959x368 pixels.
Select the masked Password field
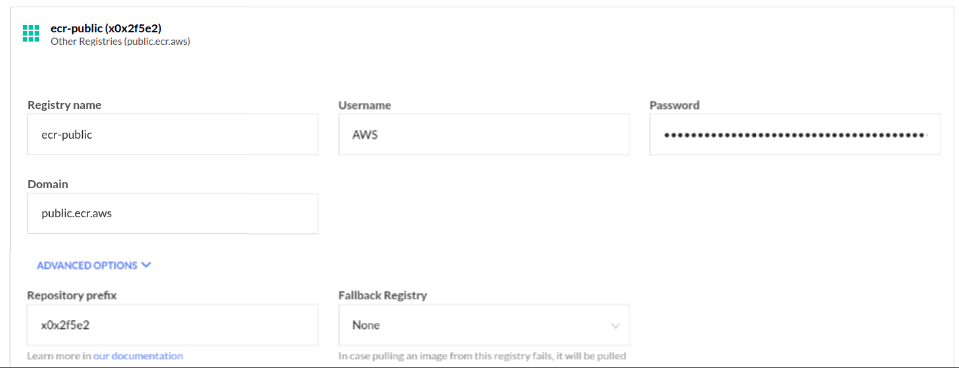coord(795,134)
